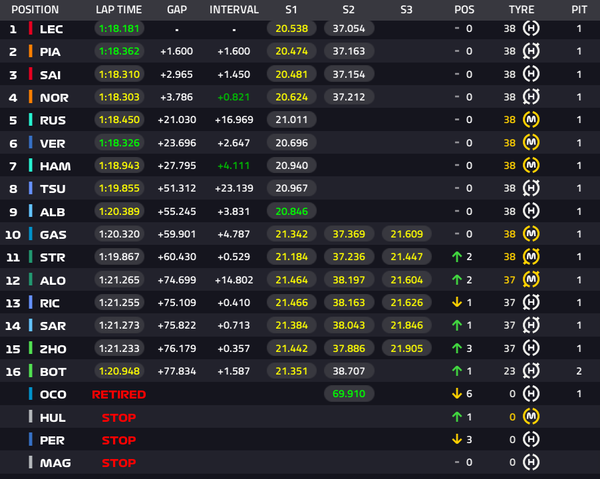The height and width of the screenshot is (479, 600).
Task: Click the hard tyre icon in RIC row
Action: pyautogui.click(x=531, y=303)
